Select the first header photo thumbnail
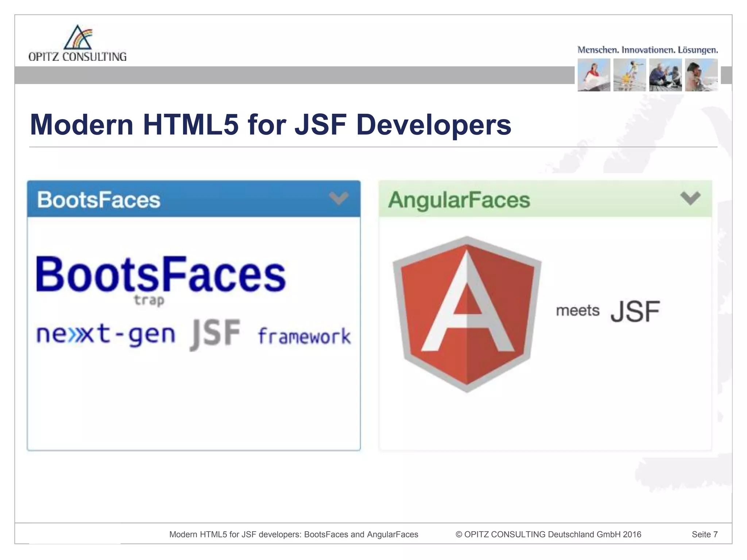Screen dimensions: 747x560 594,75
